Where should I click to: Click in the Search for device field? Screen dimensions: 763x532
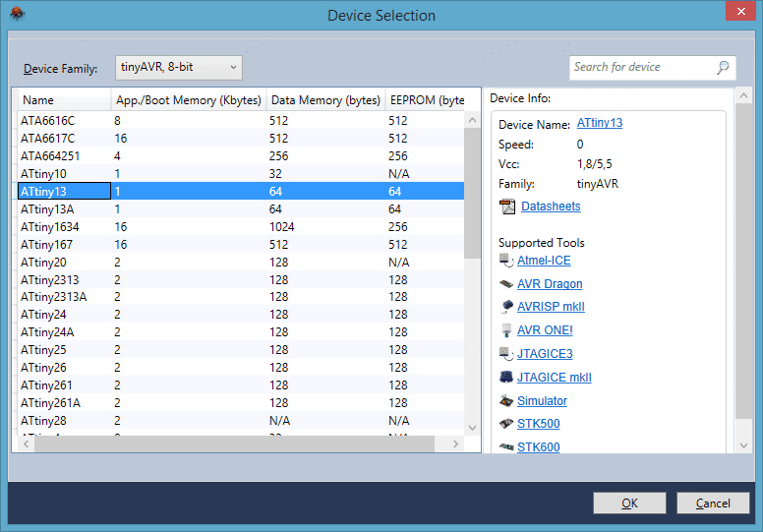pyautogui.click(x=641, y=68)
